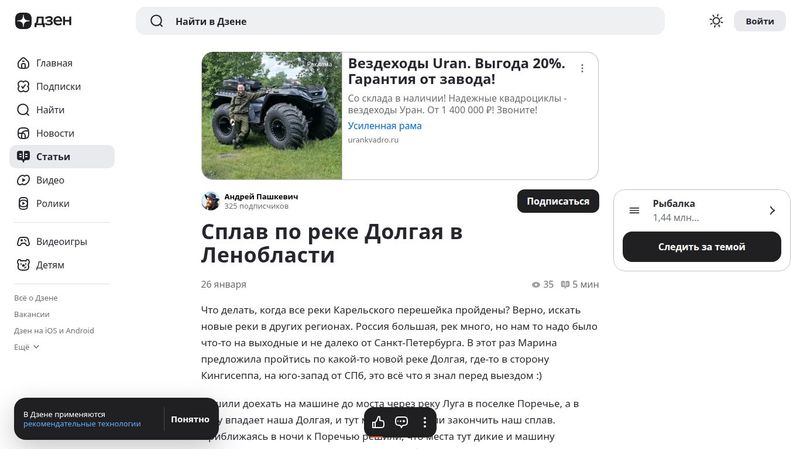800x449 pixels.
Task: Open comments via speech bubble icon
Action: [x=402, y=422]
